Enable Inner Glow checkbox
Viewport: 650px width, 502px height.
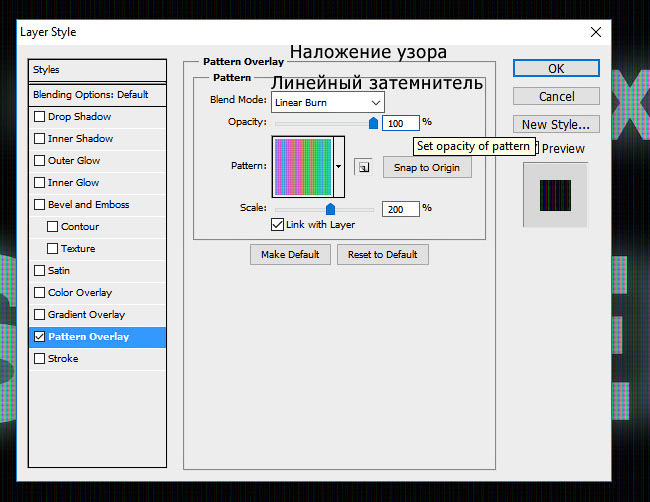point(39,182)
